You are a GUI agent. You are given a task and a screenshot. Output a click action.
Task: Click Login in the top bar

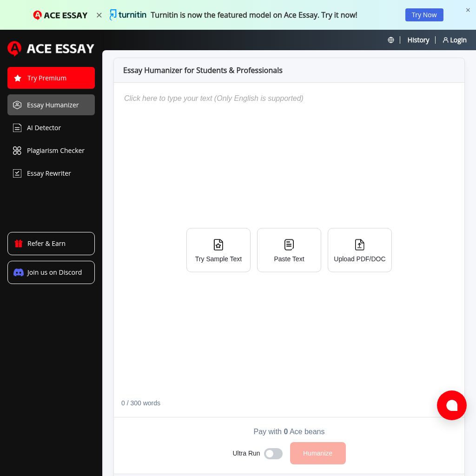pos(454,40)
